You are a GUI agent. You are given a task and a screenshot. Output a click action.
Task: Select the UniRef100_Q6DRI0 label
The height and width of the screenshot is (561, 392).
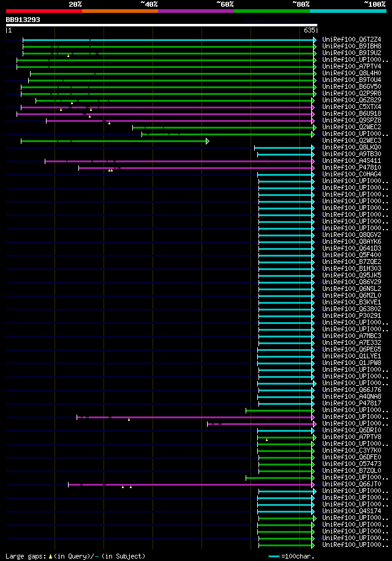pos(352,430)
